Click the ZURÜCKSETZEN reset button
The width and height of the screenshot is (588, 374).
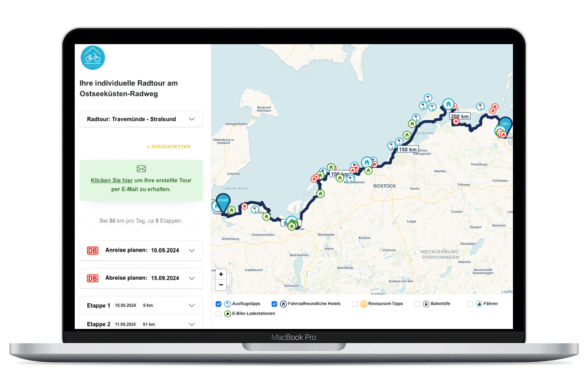coord(168,146)
